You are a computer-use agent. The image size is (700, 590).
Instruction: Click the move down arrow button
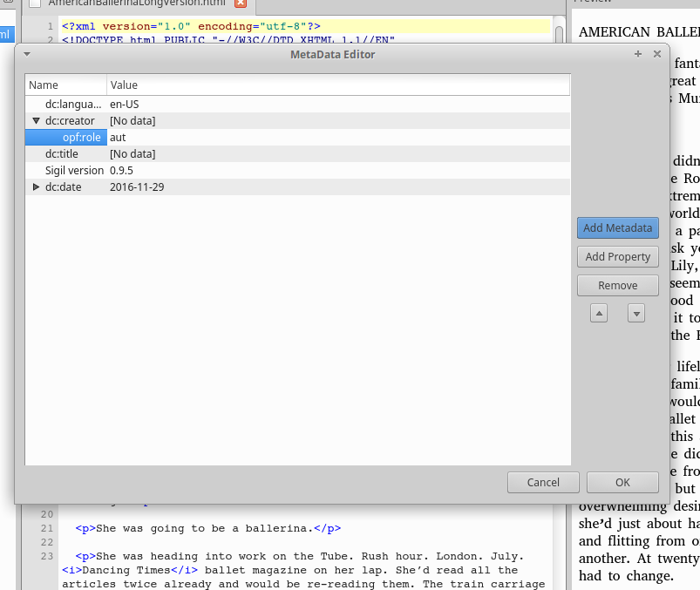coord(636,314)
